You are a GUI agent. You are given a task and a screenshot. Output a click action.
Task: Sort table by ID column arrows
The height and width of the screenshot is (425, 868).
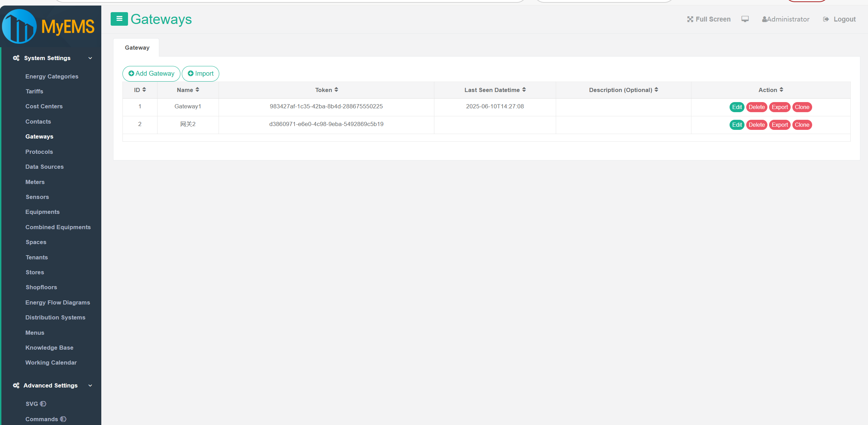[x=144, y=90]
